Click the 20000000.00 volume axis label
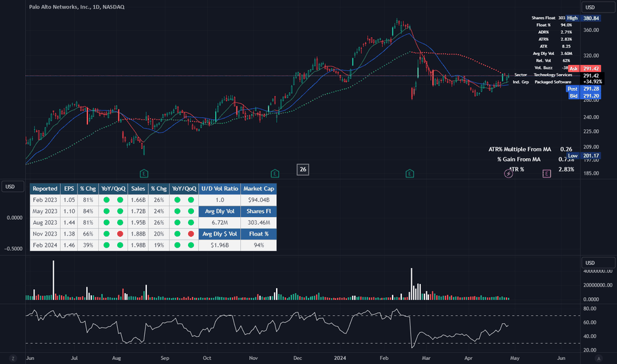The width and height of the screenshot is (617, 364). 598,285
